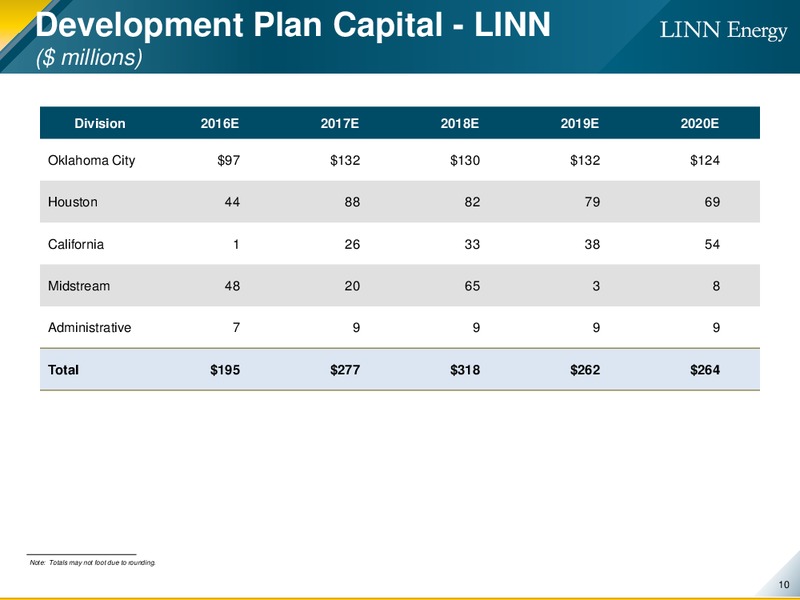Click Administrative 2020E value "9"

click(x=716, y=328)
